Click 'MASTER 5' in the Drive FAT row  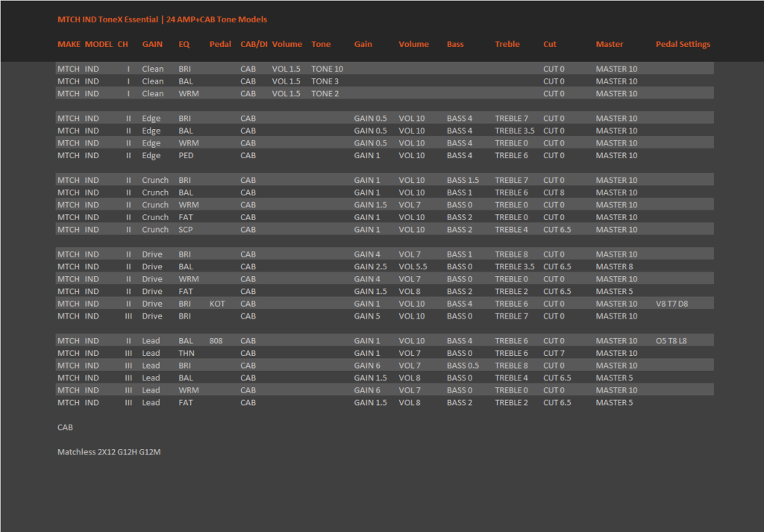point(615,291)
